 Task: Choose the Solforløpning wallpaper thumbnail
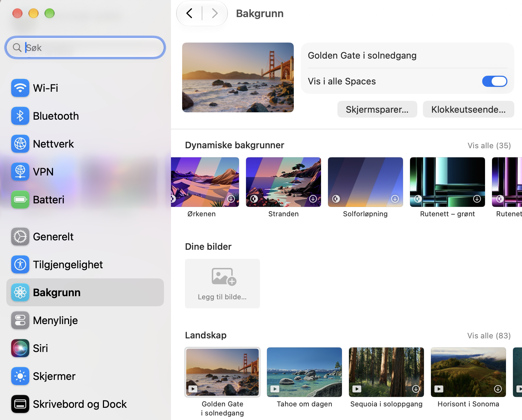click(365, 182)
